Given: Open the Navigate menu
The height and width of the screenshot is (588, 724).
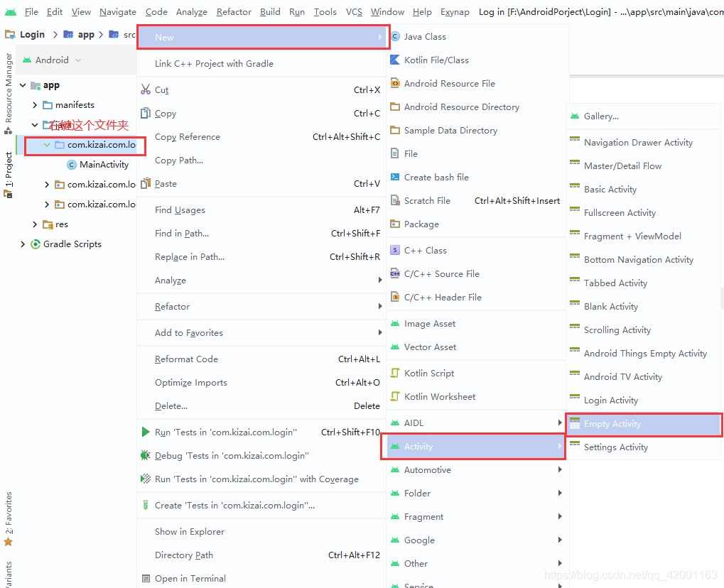Looking at the screenshot, I should click(x=118, y=11).
